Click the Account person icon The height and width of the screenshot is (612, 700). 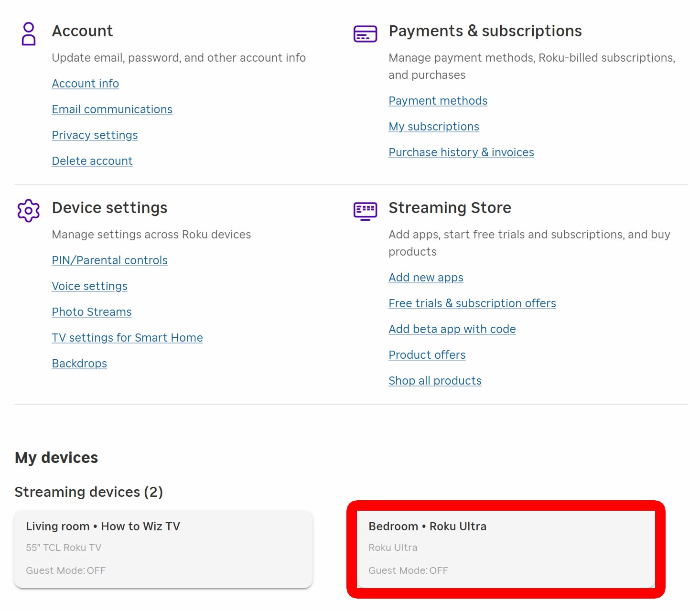pos(29,33)
